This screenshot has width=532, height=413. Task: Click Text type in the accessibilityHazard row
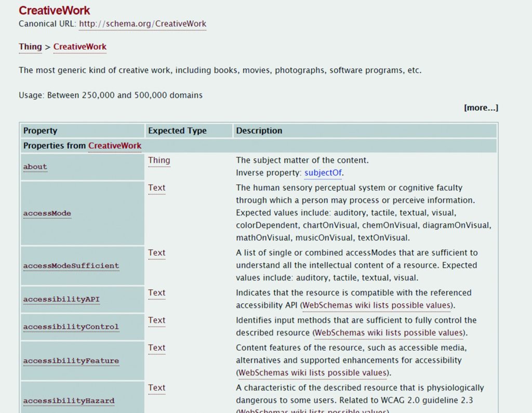pos(157,388)
